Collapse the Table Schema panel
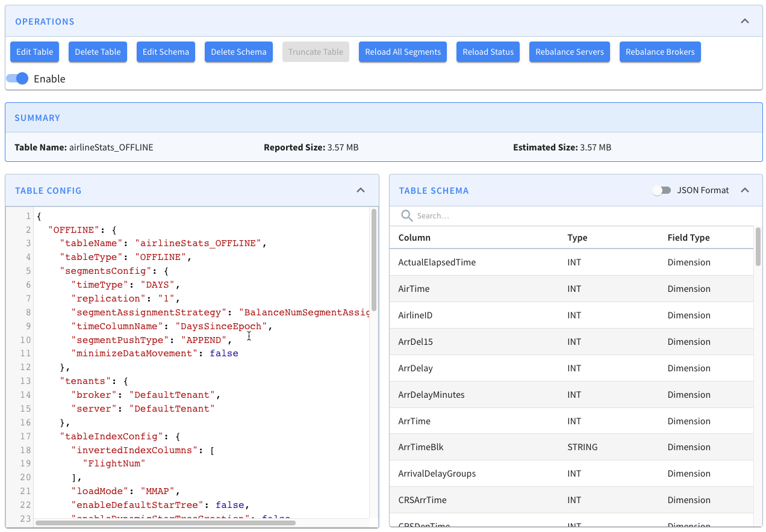The width and height of the screenshot is (766, 532). [x=745, y=190]
